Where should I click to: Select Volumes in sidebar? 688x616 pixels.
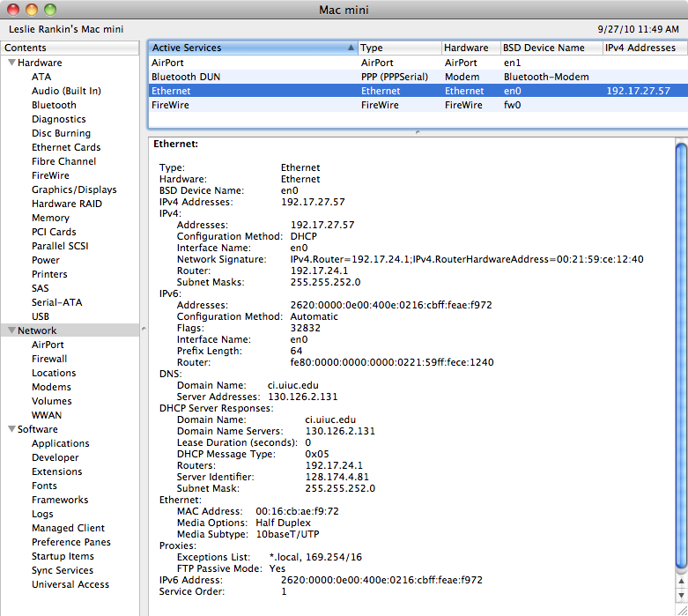[x=52, y=401]
